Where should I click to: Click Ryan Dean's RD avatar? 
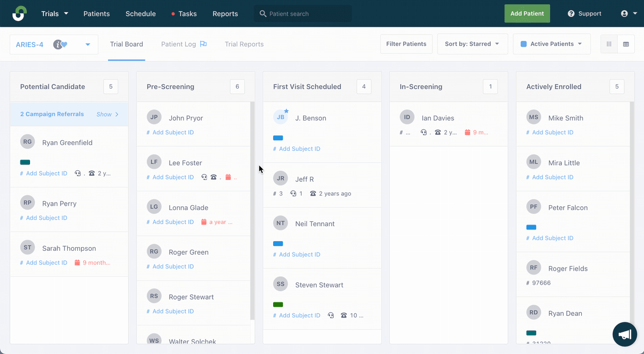click(534, 312)
